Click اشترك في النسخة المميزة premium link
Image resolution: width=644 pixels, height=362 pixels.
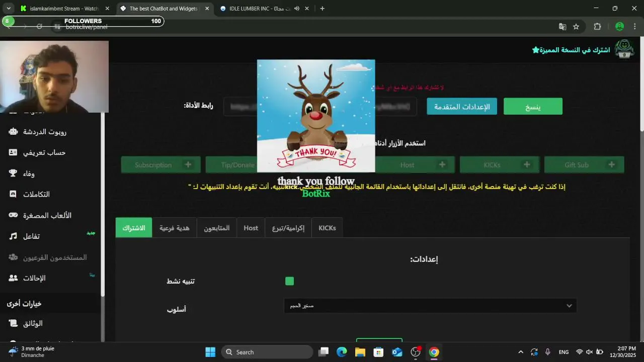(571, 50)
